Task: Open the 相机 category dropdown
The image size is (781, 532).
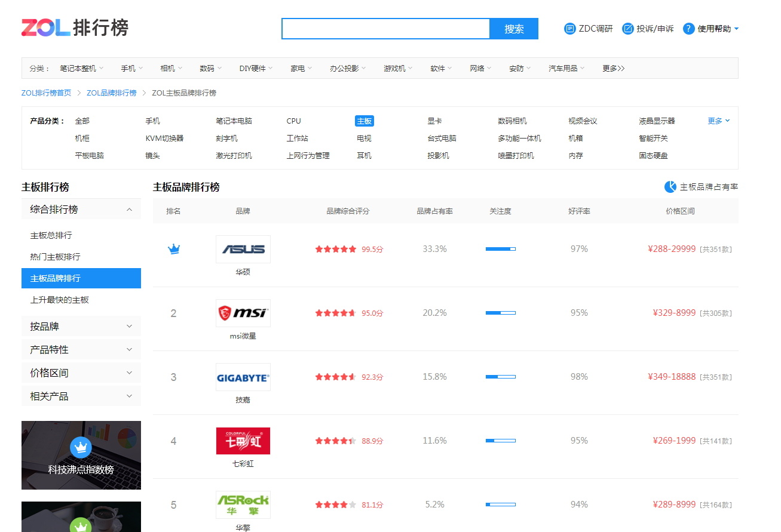Action: pos(171,68)
